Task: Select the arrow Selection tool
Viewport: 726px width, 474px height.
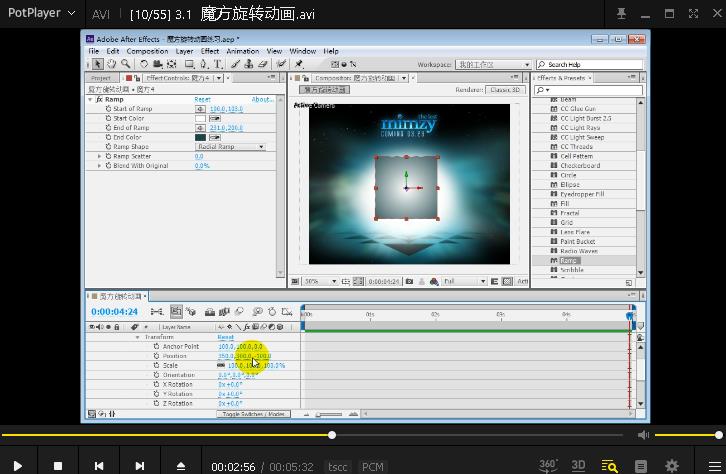Action: (x=97, y=64)
